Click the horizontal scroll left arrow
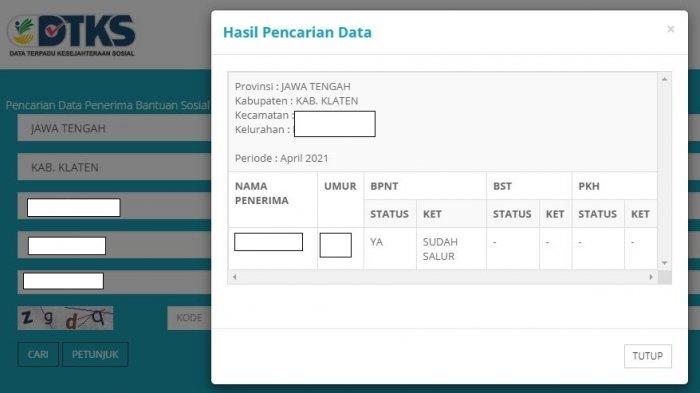This screenshot has height=393, width=700. click(235, 277)
